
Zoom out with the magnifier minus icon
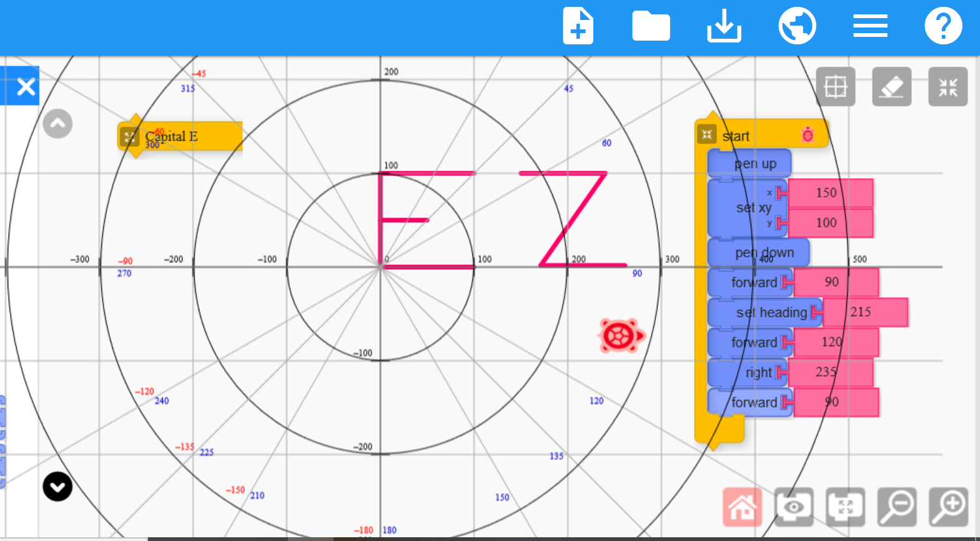tap(896, 507)
